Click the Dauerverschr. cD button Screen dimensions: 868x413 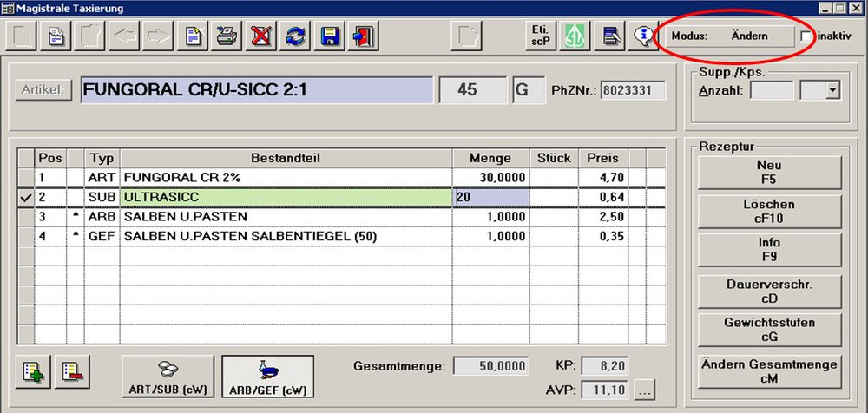[x=769, y=292]
